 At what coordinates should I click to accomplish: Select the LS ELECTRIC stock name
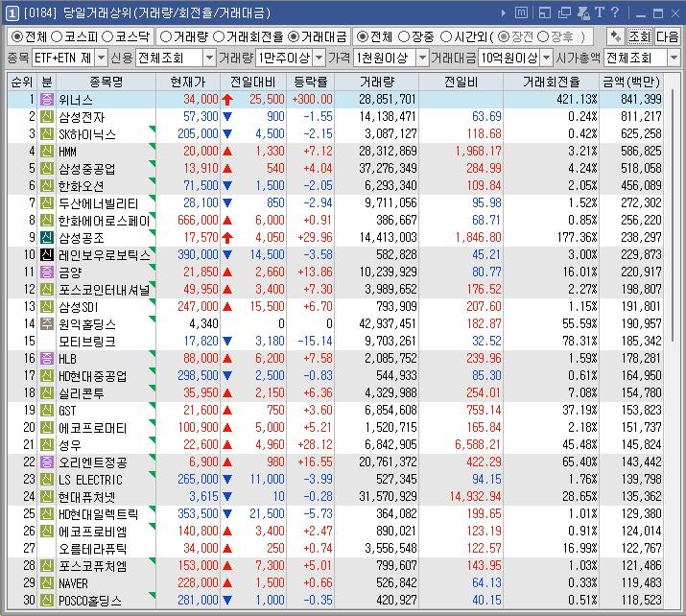click(x=90, y=480)
